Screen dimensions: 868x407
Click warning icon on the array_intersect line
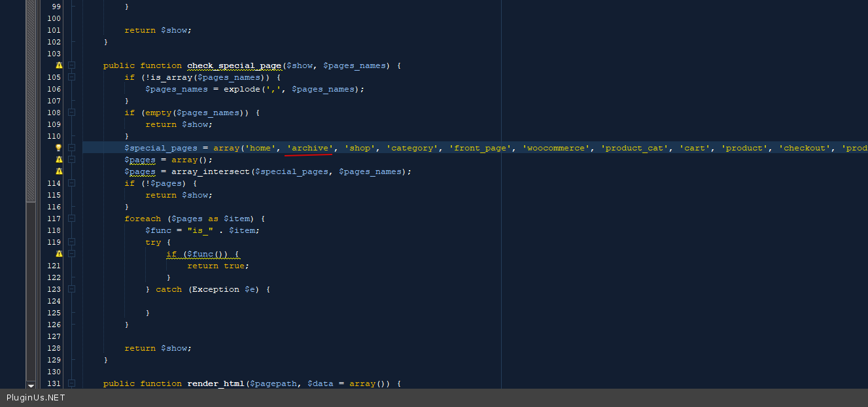[x=59, y=171]
